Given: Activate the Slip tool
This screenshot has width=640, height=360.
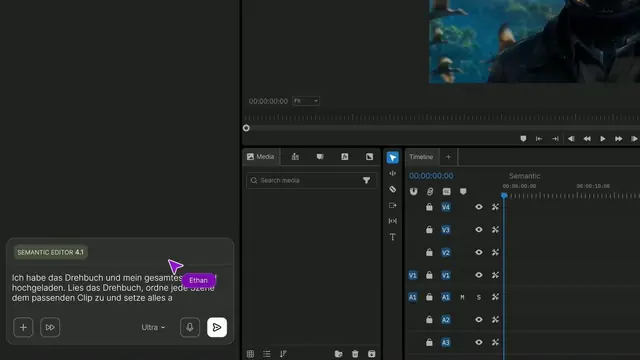Looking at the screenshot, I should tap(392, 221).
